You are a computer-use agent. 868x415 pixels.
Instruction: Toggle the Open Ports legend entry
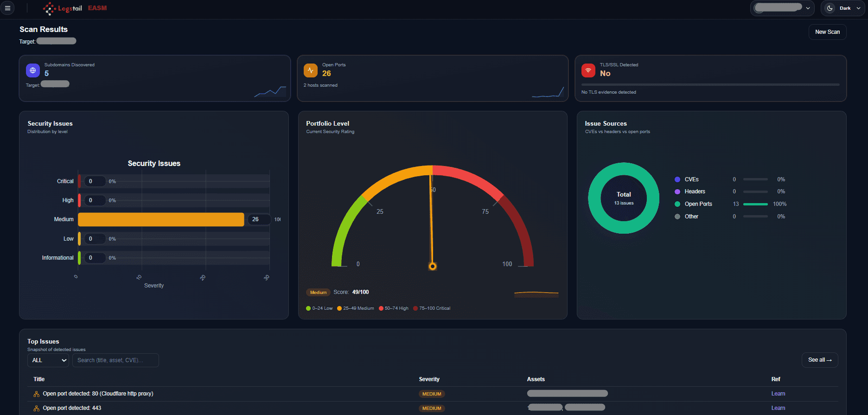coord(693,204)
